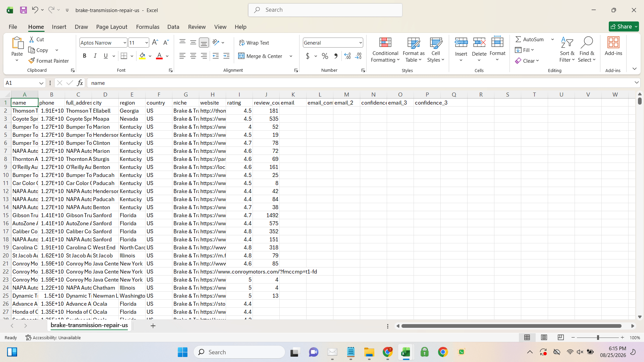Switch to the Formulas tab
Image resolution: width=644 pixels, height=362 pixels.
pyautogui.click(x=148, y=27)
